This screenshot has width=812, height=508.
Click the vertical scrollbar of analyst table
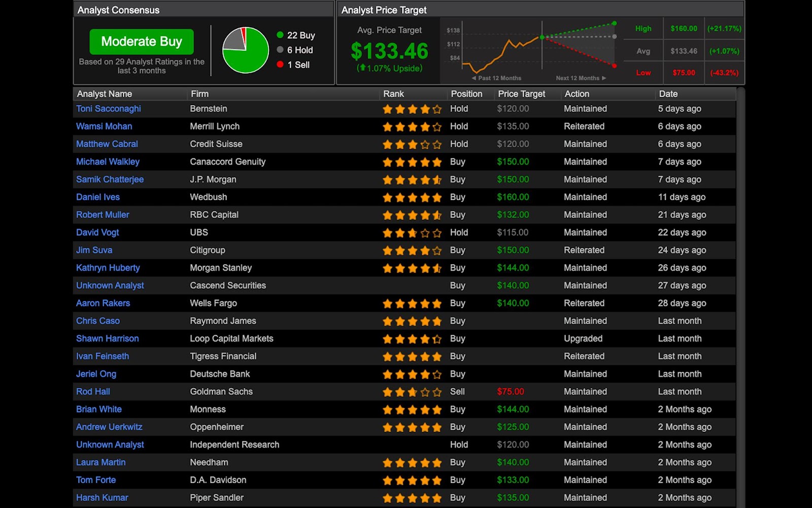point(741,297)
